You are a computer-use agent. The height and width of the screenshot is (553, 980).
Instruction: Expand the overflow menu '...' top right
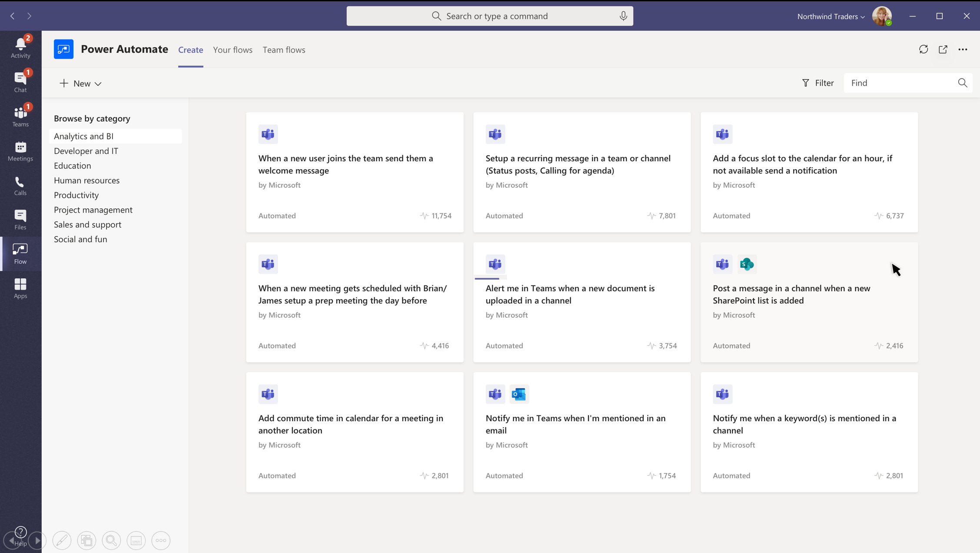[963, 49]
